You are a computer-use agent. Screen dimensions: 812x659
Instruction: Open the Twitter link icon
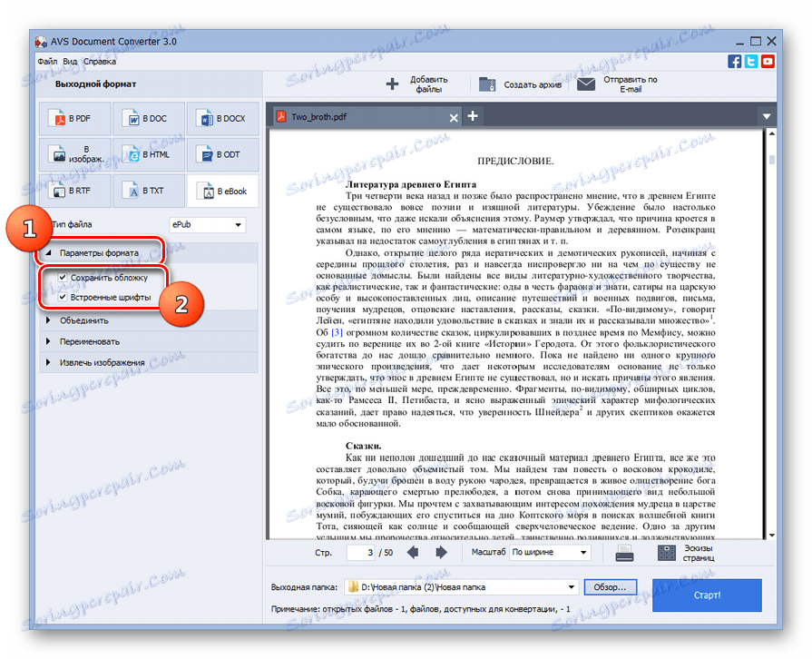coord(751,61)
